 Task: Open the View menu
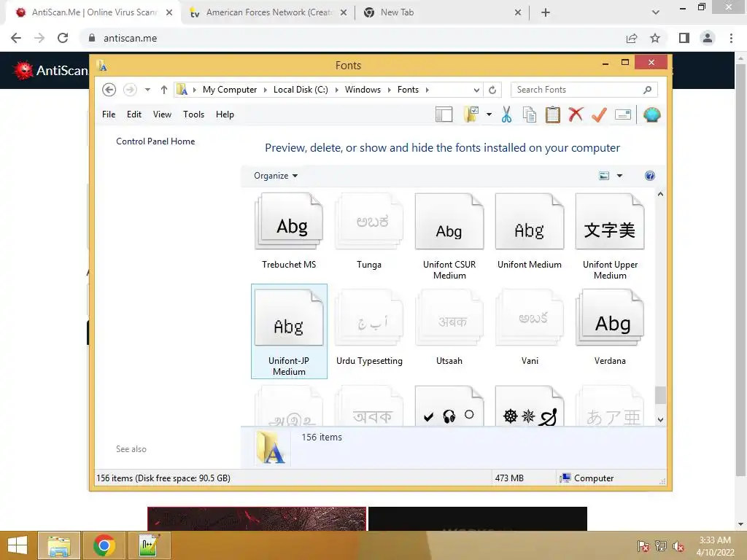(x=162, y=114)
